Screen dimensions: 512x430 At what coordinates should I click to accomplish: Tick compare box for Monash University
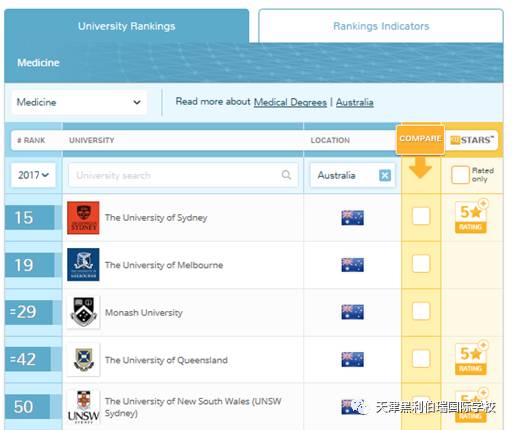point(421,311)
